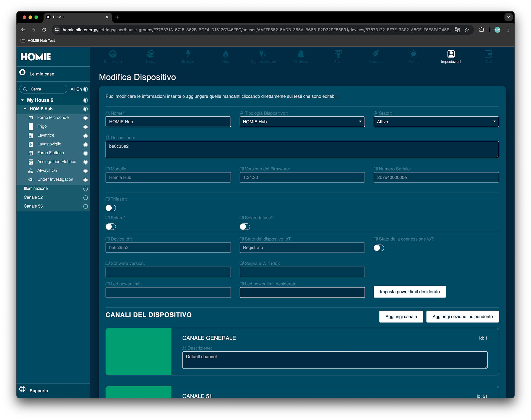Open the Gas flame icon

coord(226,54)
